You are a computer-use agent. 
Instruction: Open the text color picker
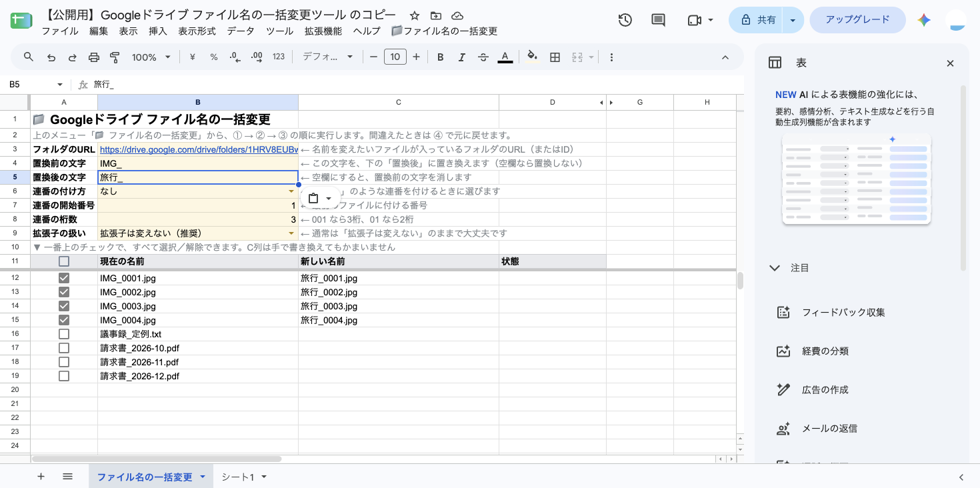(x=505, y=57)
